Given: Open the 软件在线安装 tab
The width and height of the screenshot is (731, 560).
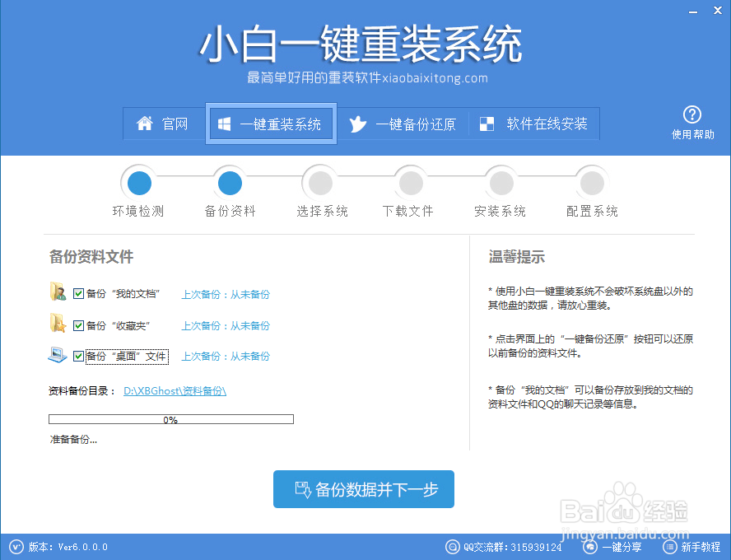Looking at the screenshot, I should pos(535,124).
